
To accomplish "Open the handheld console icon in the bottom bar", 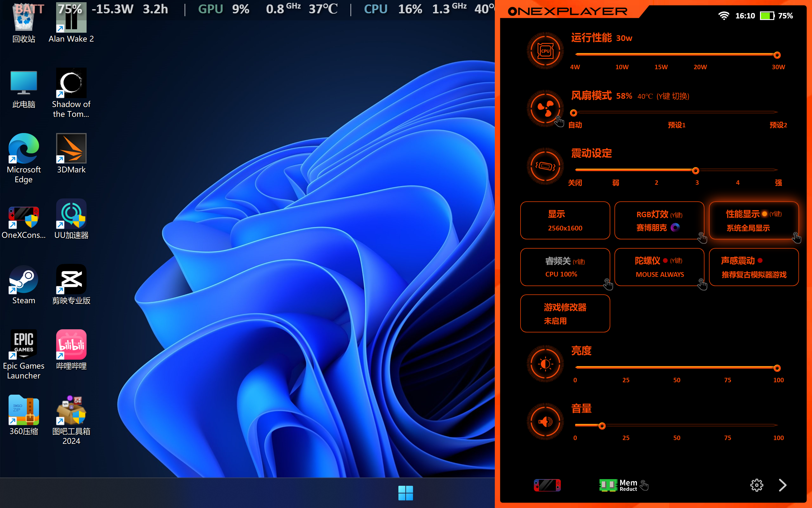I will [547, 485].
